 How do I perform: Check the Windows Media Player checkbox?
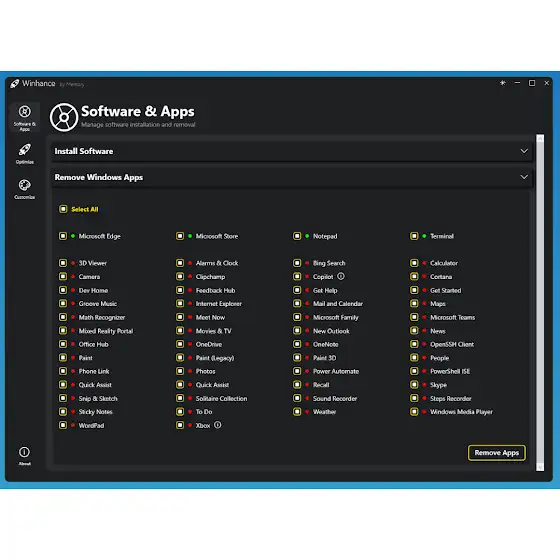[414, 412]
